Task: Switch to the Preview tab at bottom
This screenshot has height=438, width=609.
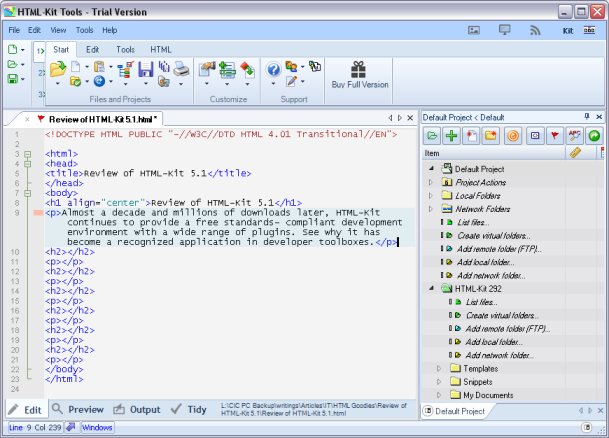Action: click(x=78, y=409)
